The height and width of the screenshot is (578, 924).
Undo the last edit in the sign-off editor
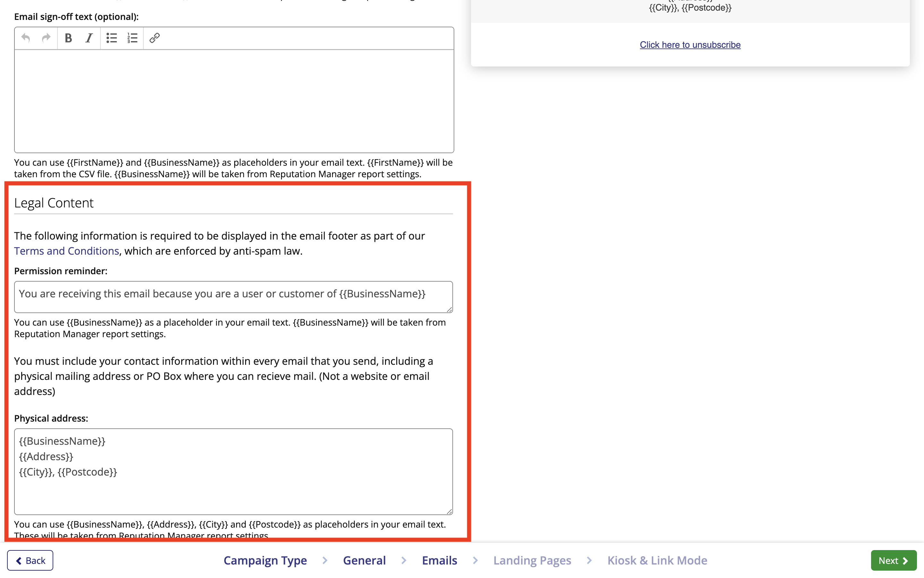pyautogui.click(x=26, y=38)
